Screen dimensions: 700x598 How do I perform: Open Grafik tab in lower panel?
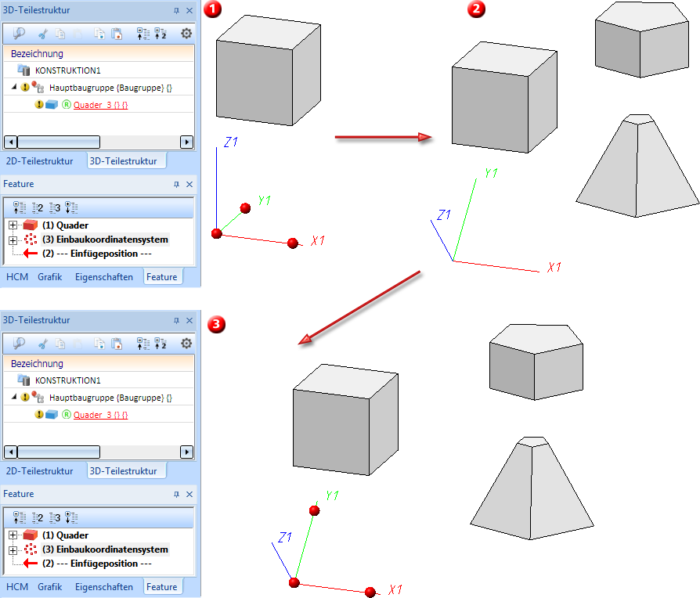pyautogui.click(x=49, y=587)
